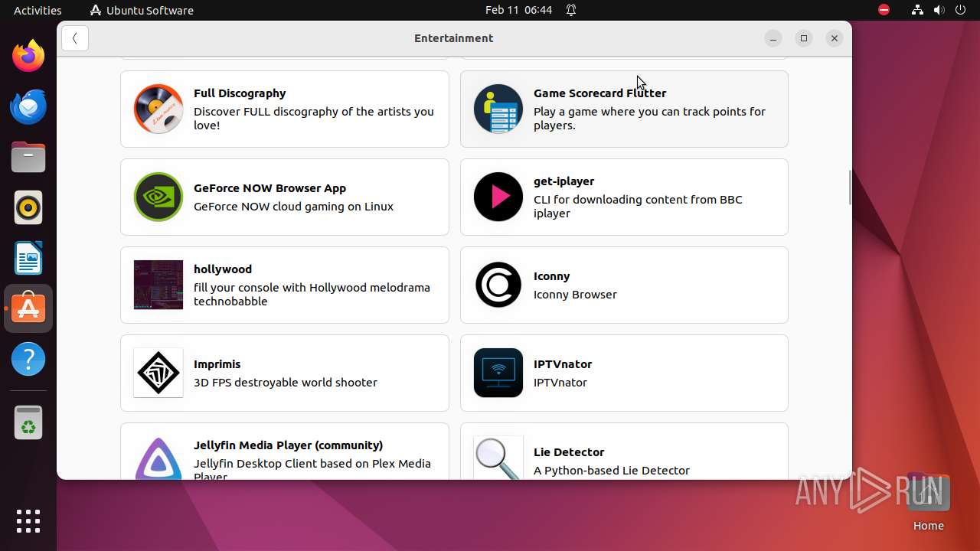This screenshot has height=551, width=980.
Task: Select the Game Scorecard Flutter app icon
Action: click(x=498, y=109)
